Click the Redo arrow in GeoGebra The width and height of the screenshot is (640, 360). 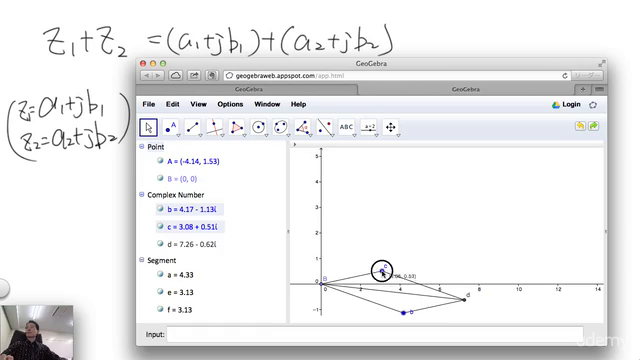[x=594, y=126]
